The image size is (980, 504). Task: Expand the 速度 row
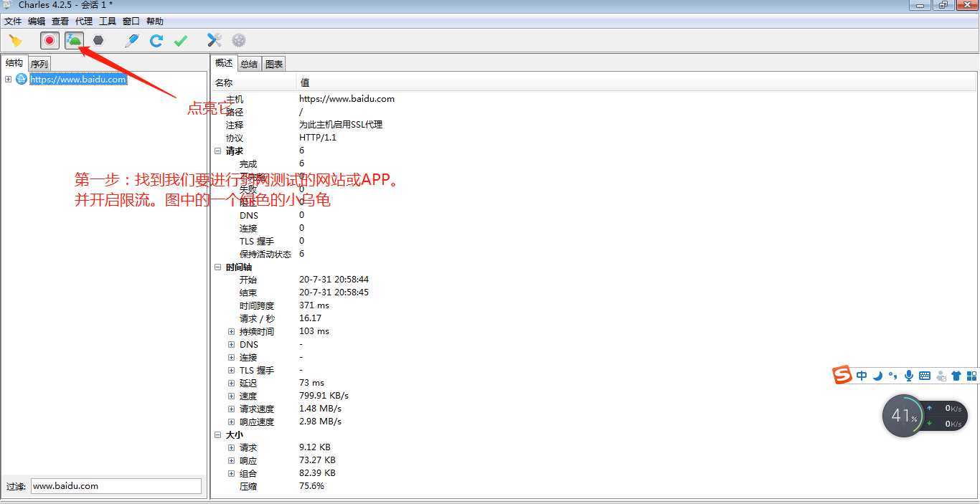click(231, 396)
